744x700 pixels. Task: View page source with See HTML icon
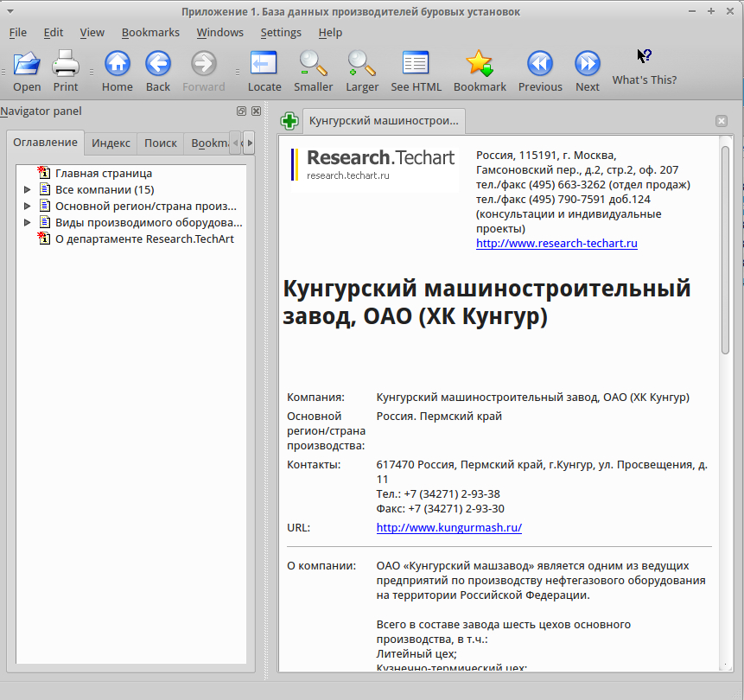417,71
